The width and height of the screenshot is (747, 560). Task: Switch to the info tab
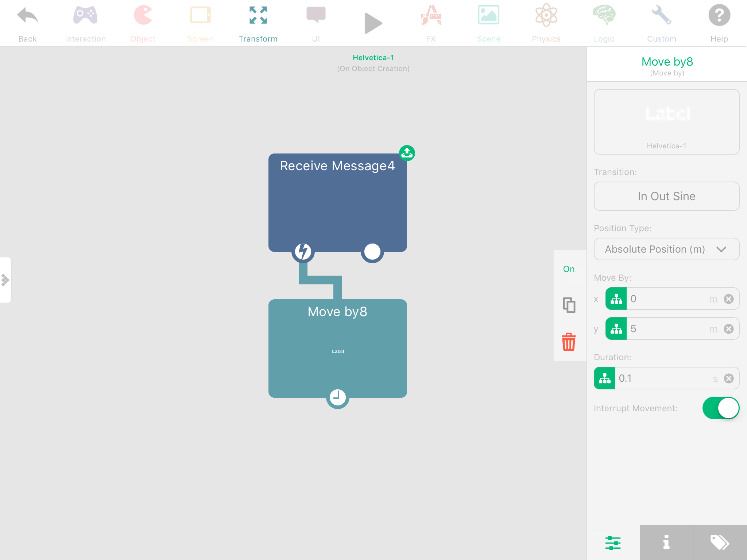666,542
